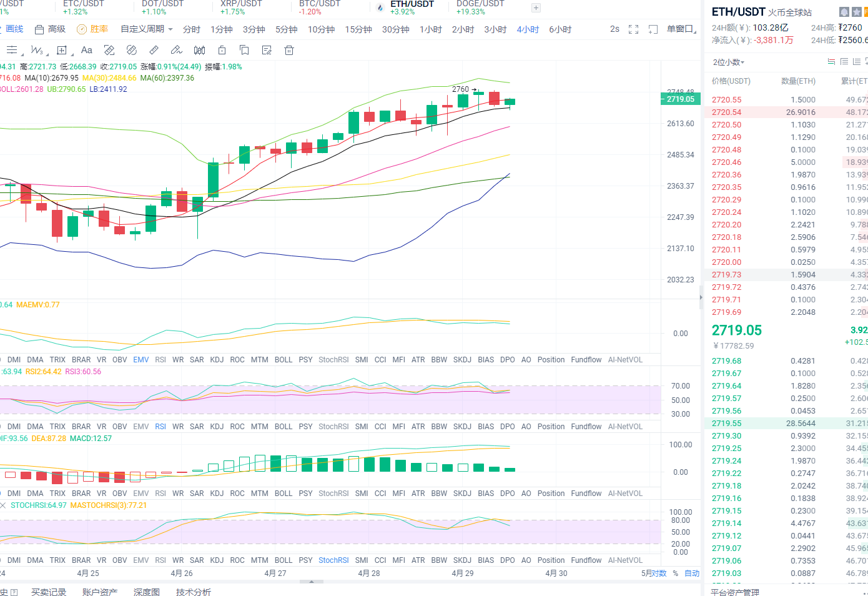The height and width of the screenshot is (596, 868).
Task: Click the lock drawings icon
Action: pyautogui.click(x=222, y=50)
